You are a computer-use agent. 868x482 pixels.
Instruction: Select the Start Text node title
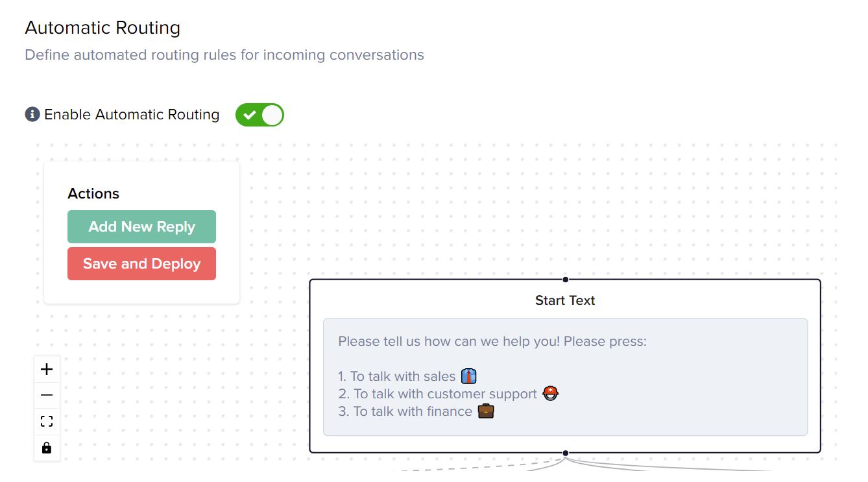(565, 300)
